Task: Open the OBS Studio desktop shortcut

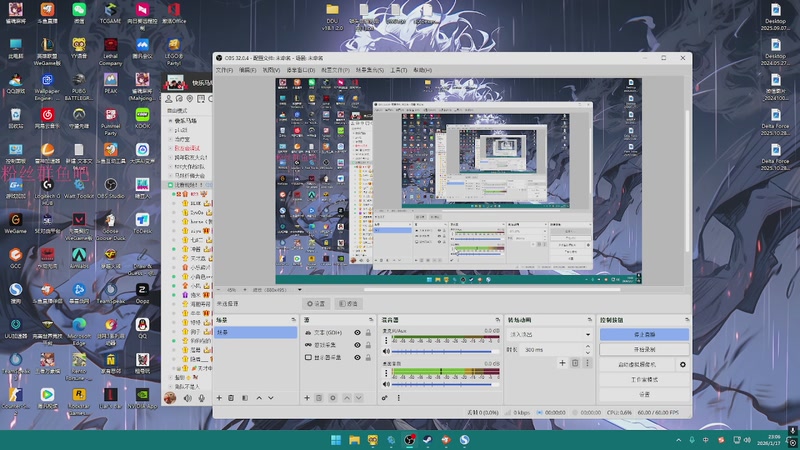Action: click(x=110, y=188)
